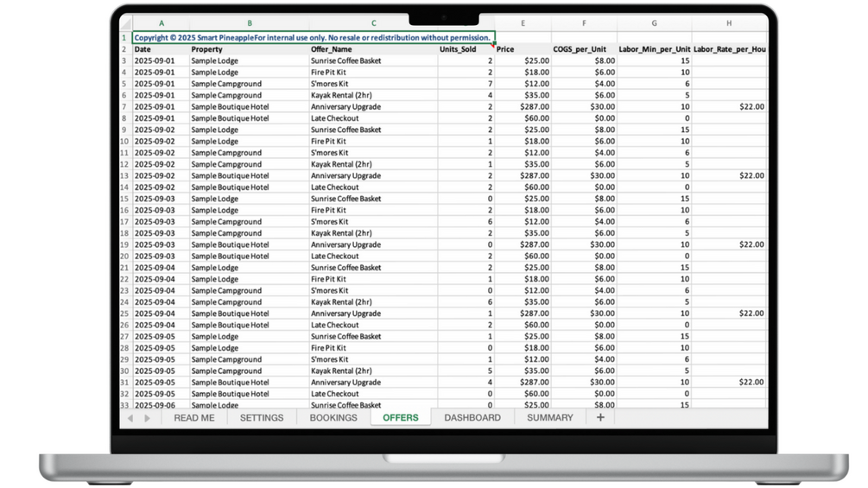Select the OFFERS sheet tab
868x488 pixels.
(400, 418)
